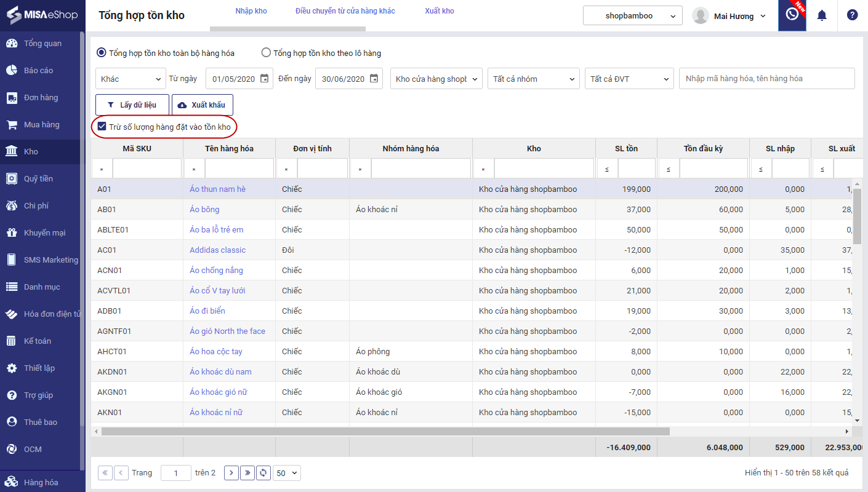Open calendar picker for Đến ngày
The height and width of the screenshot is (492, 868).
374,79
